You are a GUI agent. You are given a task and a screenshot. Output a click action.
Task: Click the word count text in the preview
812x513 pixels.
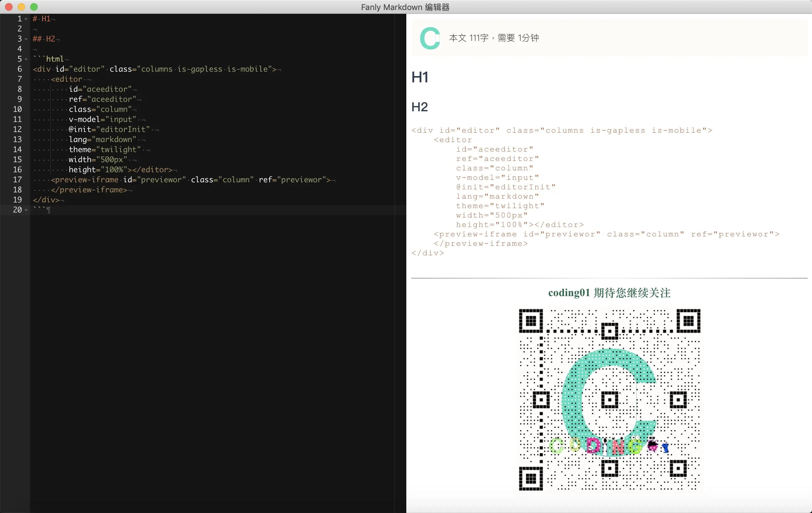[x=494, y=38]
